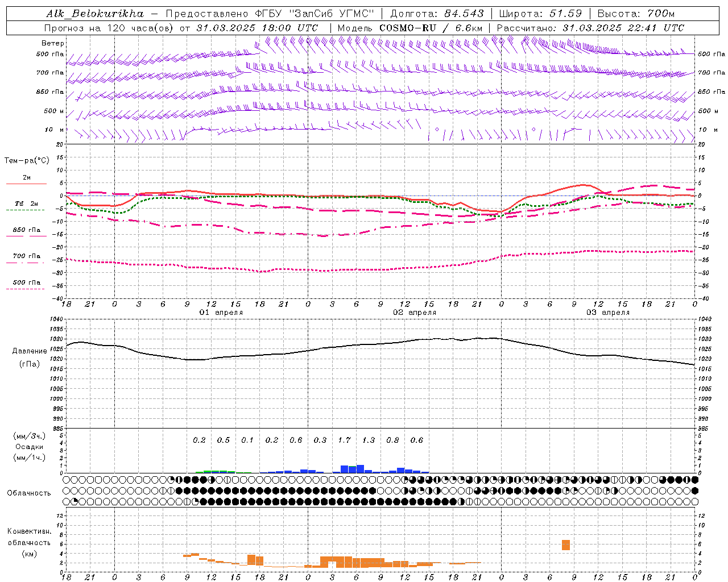Click the 03 апреля date label

point(608,313)
